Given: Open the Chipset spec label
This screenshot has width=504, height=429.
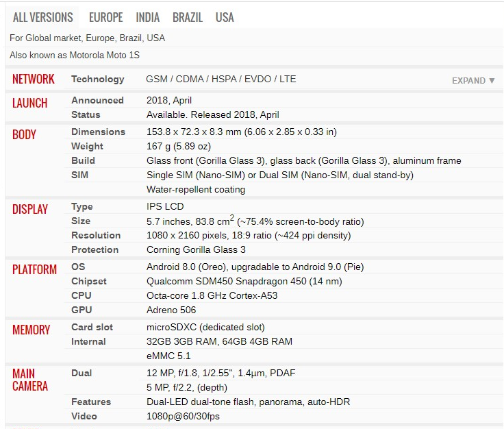Looking at the screenshot, I should click(x=89, y=282).
